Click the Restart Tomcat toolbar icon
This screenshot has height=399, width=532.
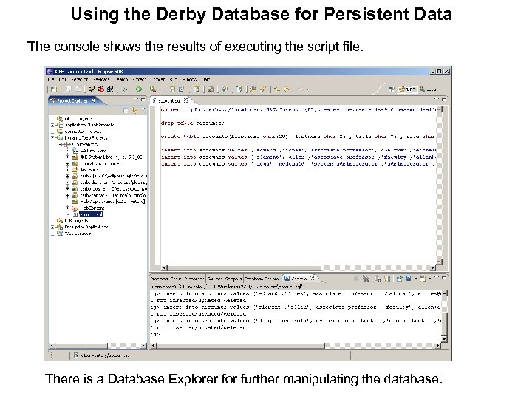click(110, 89)
